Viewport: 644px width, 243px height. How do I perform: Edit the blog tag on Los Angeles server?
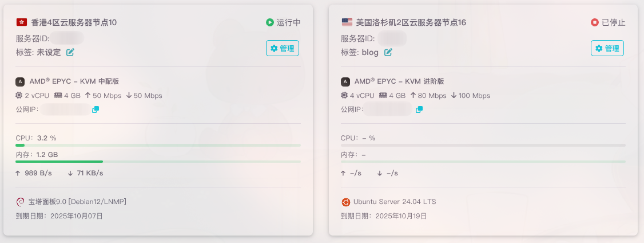[388, 52]
